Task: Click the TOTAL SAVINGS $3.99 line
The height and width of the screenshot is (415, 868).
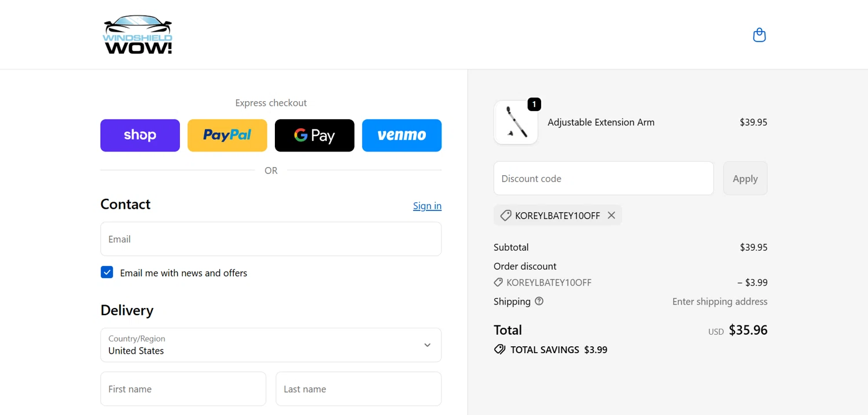Action: tap(550, 350)
